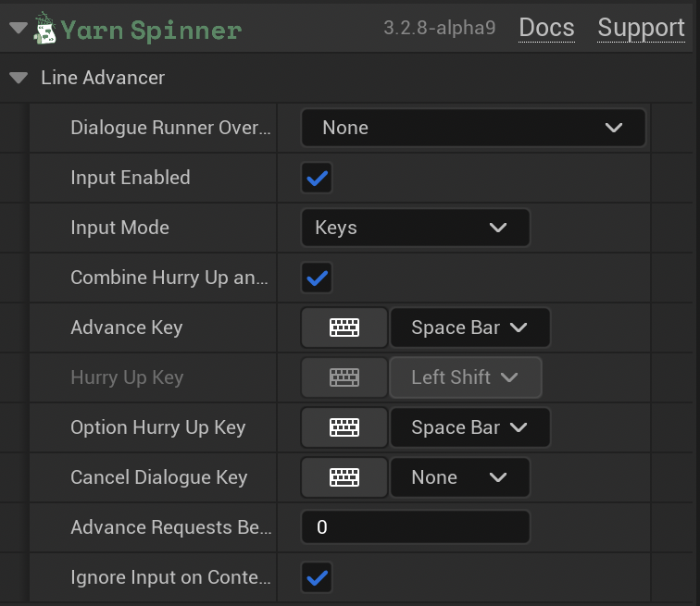The height and width of the screenshot is (606, 700).
Task: Open Hurry Up Key Left Shift dropdown
Action: [466, 377]
